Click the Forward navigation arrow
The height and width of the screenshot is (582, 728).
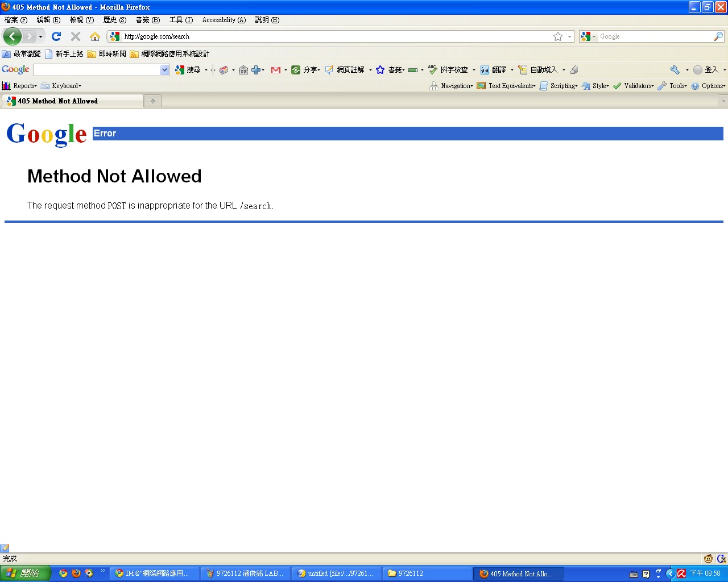click(x=29, y=36)
